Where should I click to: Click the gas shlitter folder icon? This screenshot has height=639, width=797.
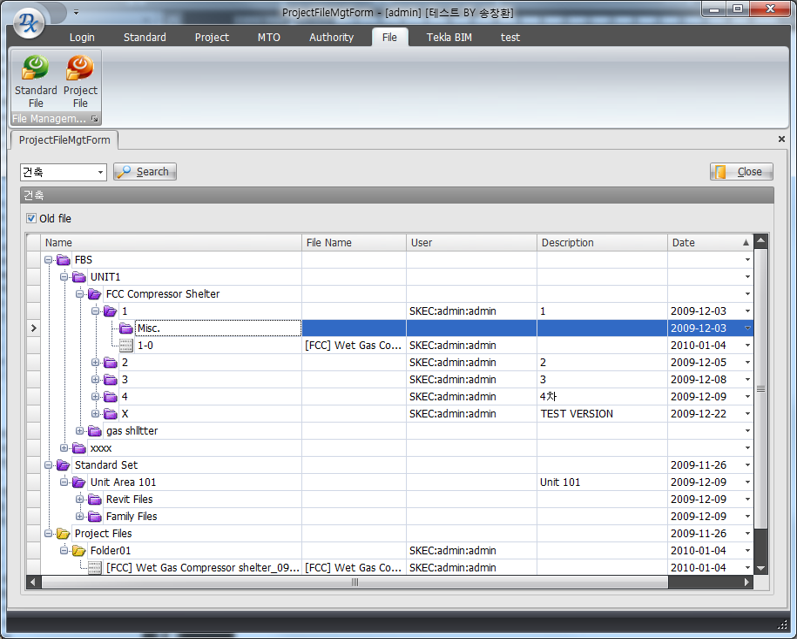pyautogui.click(x=94, y=431)
